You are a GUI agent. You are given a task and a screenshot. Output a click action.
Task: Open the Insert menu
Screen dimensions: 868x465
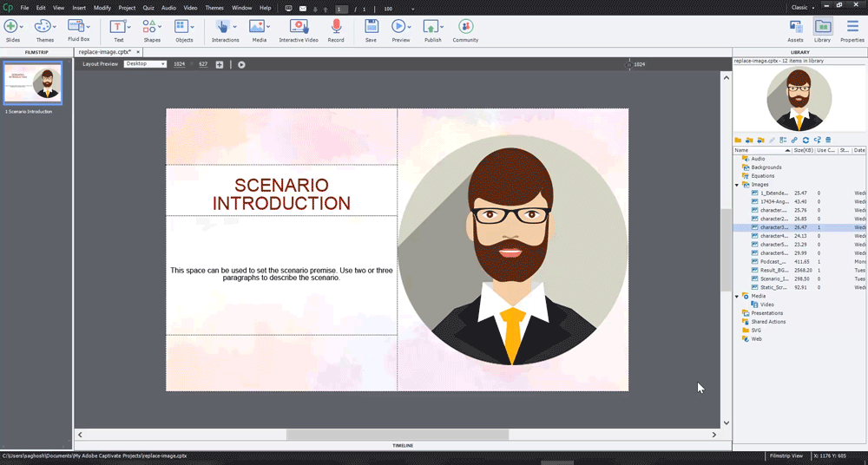click(79, 9)
